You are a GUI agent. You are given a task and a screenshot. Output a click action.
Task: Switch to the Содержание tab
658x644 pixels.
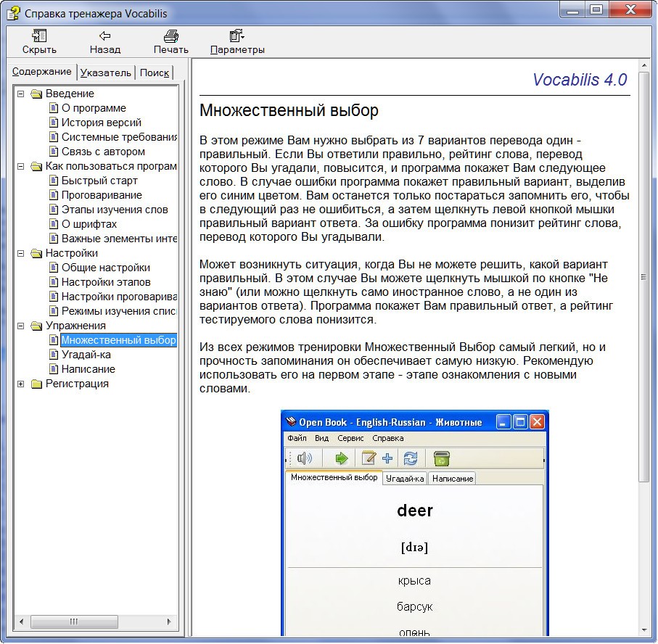(x=41, y=72)
